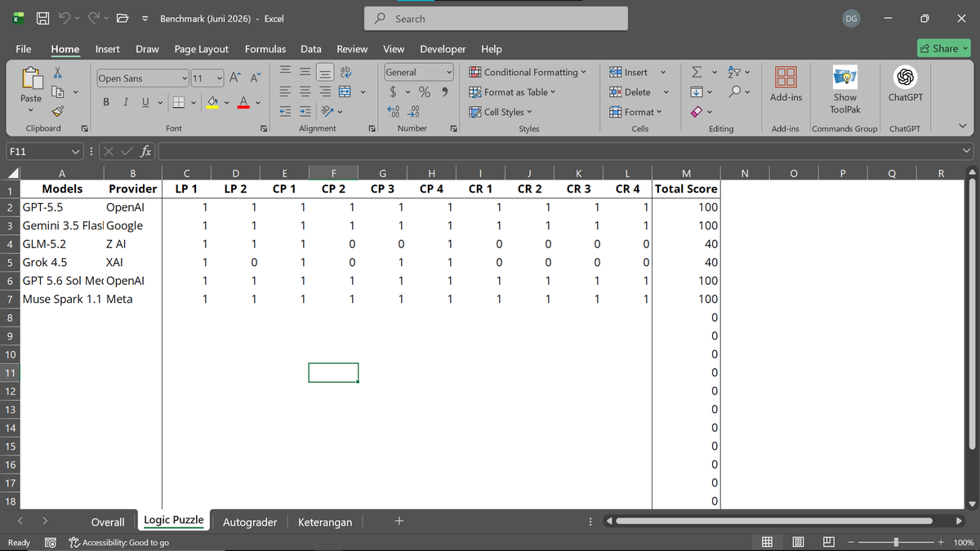Toggle the active Bottom Align button
This screenshot has width=980, height=551.
click(325, 72)
